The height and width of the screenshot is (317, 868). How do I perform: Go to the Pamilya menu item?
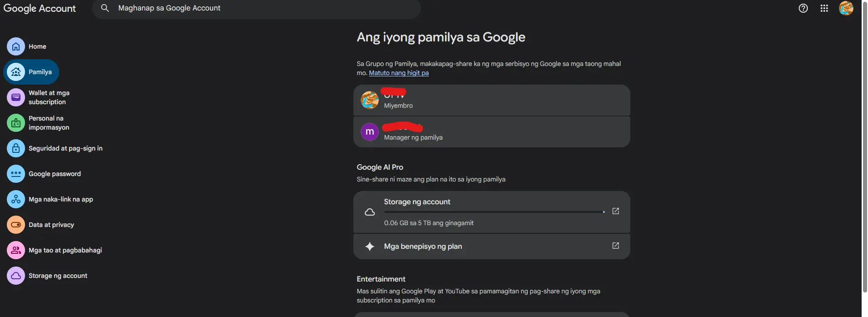31,72
